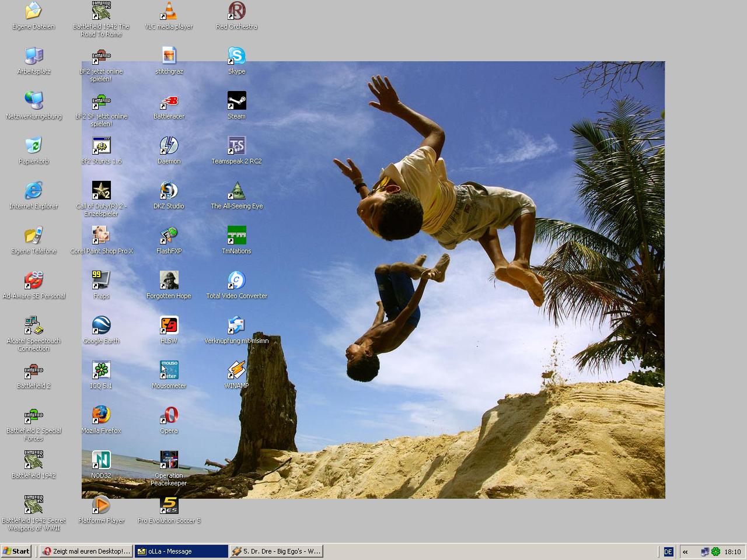Select the Steam shortcut icon

[x=237, y=100]
